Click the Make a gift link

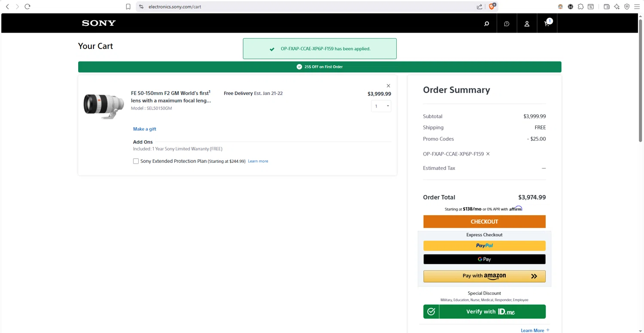[x=145, y=129]
